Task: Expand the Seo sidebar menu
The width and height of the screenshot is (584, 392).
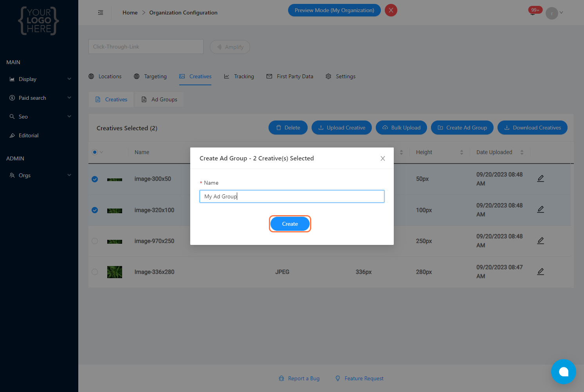Action: 39,117
